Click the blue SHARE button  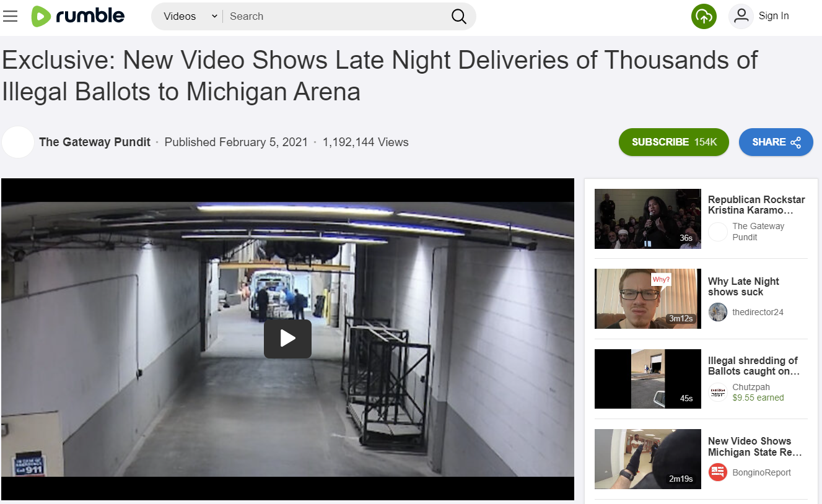click(776, 142)
